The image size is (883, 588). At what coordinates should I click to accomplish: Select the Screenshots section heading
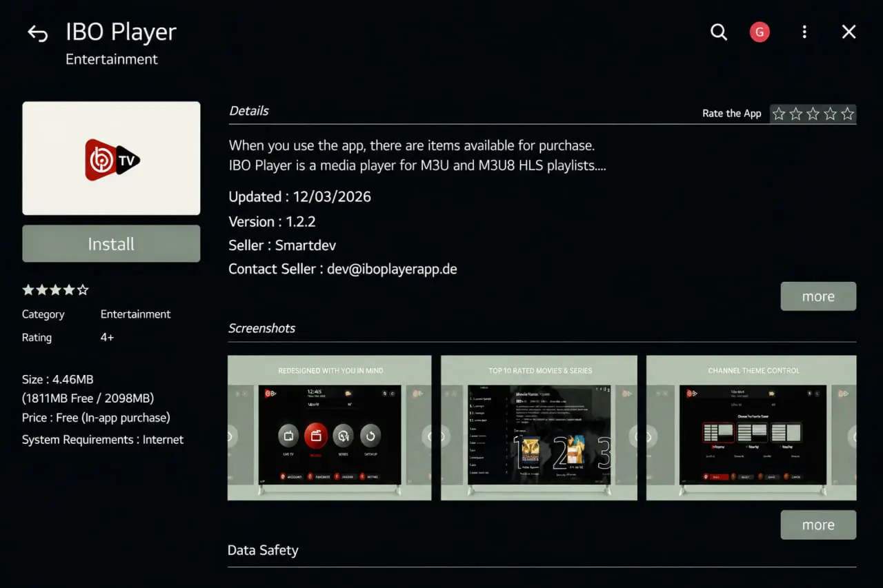click(x=261, y=328)
